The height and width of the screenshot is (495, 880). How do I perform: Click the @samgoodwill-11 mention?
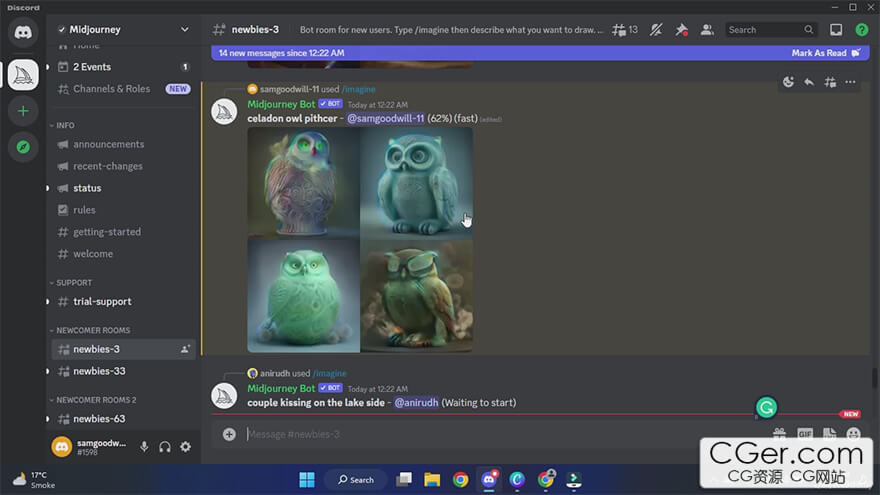pos(386,118)
